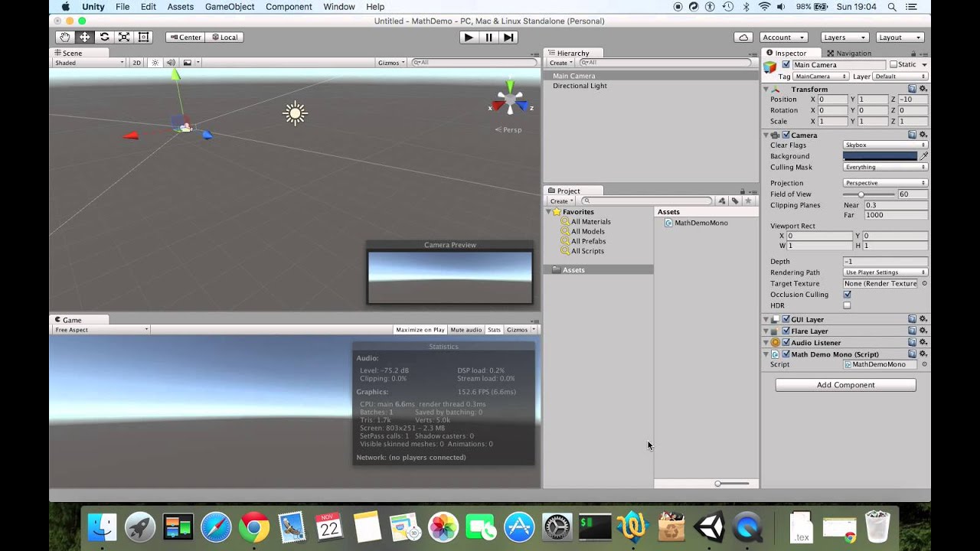Click the Step frame button
This screenshot has height=551, width=980.
pos(508,37)
